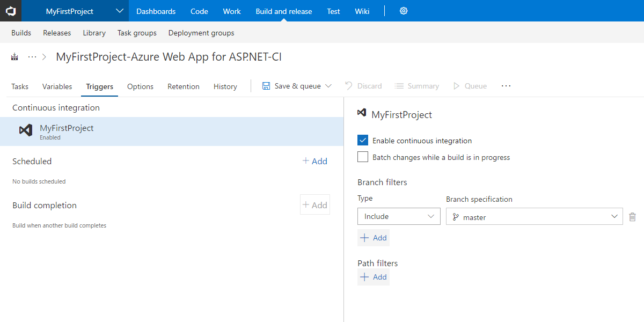Image resolution: width=644 pixels, height=322 pixels.
Task: Check Batch changes while a build is in progress
Action: pos(363,157)
